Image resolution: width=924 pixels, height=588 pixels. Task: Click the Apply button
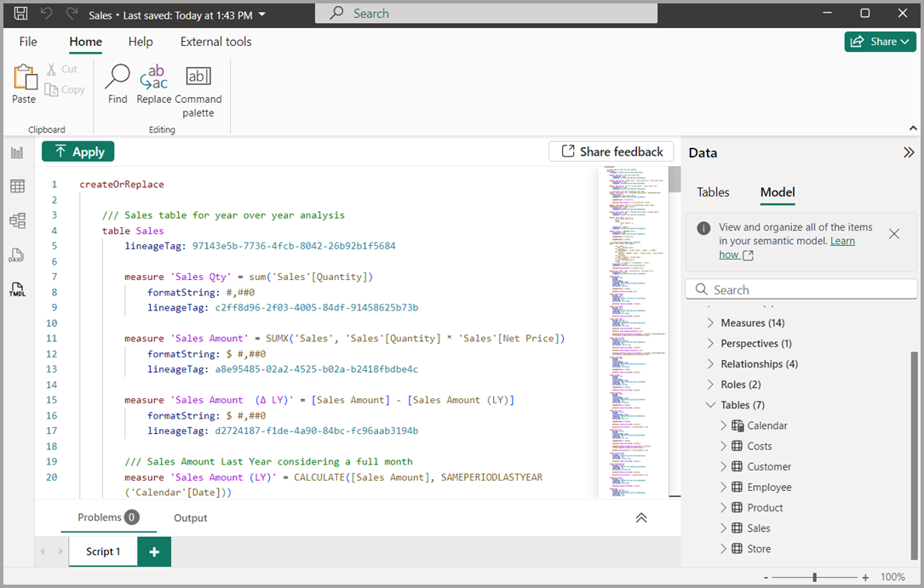point(77,151)
